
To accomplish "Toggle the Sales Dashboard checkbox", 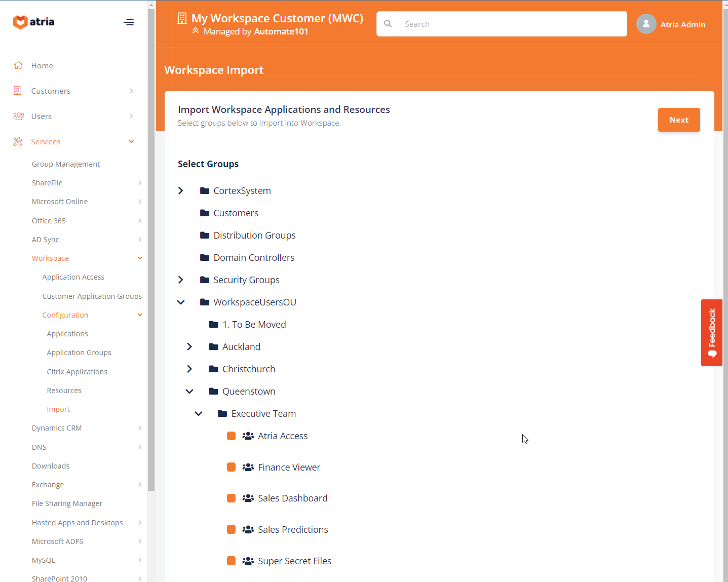I will (231, 498).
